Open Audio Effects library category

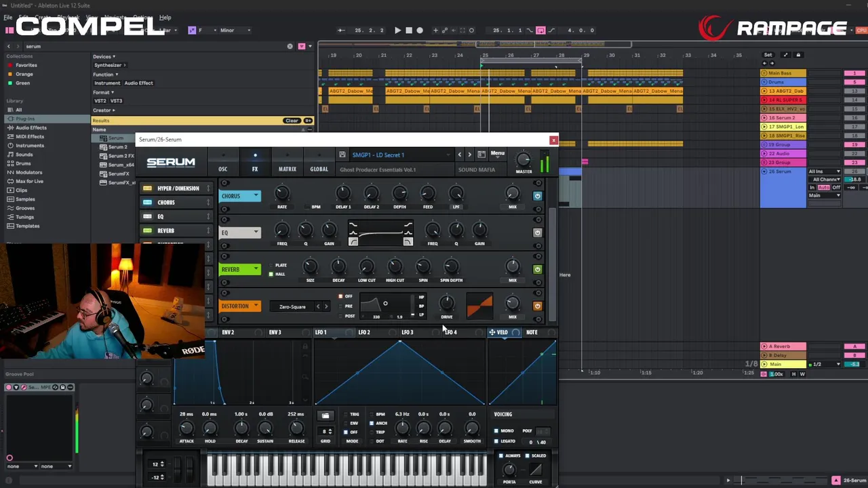point(31,127)
